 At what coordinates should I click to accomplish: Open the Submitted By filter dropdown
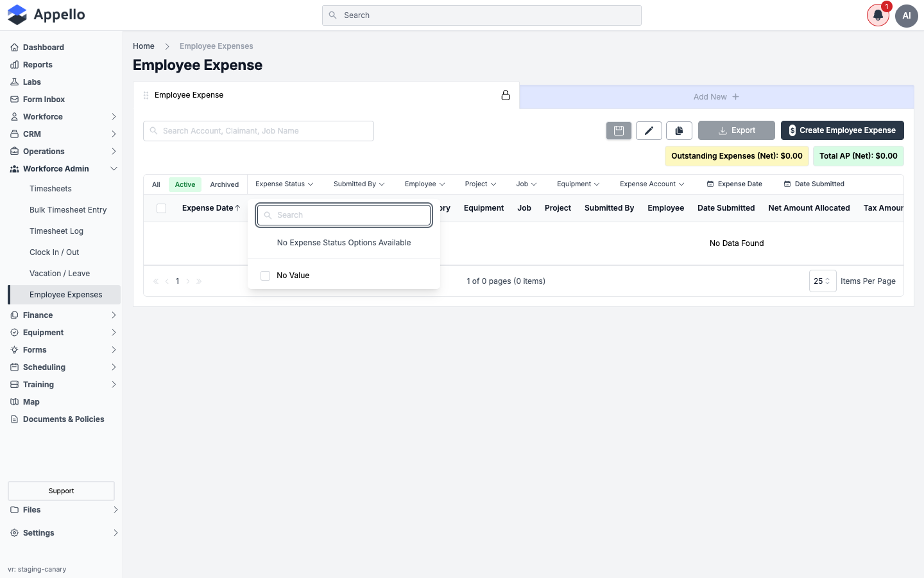click(359, 184)
